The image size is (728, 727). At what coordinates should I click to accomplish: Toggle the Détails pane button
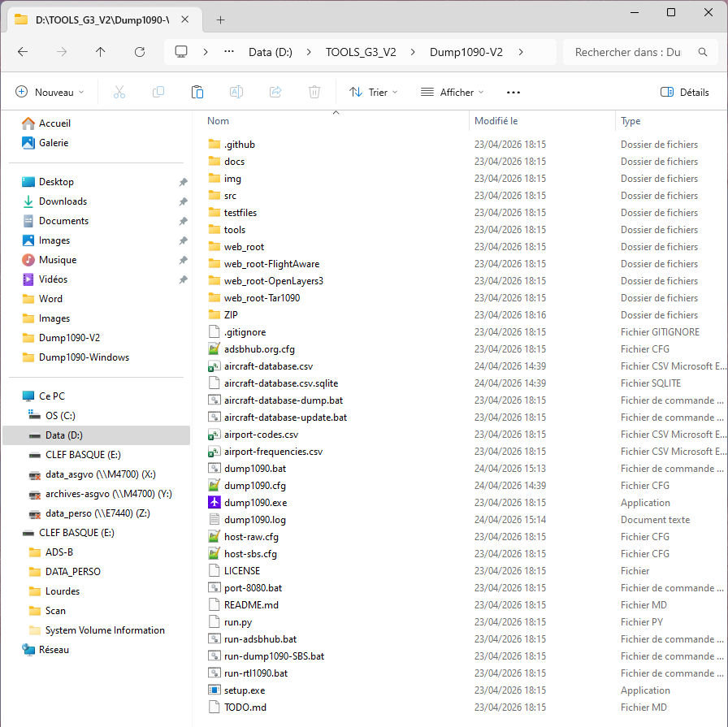tap(685, 92)
